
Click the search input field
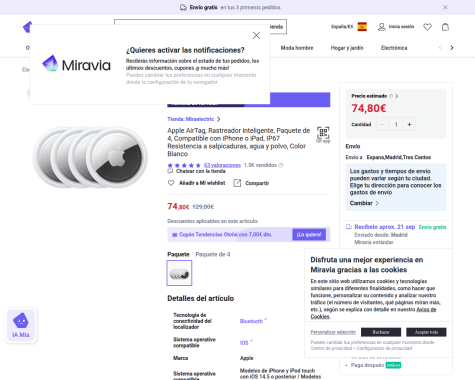(x=200, y=27)
